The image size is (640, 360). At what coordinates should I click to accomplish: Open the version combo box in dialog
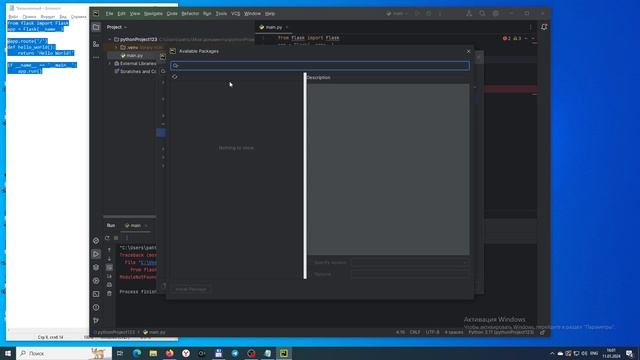coord(410,262)
